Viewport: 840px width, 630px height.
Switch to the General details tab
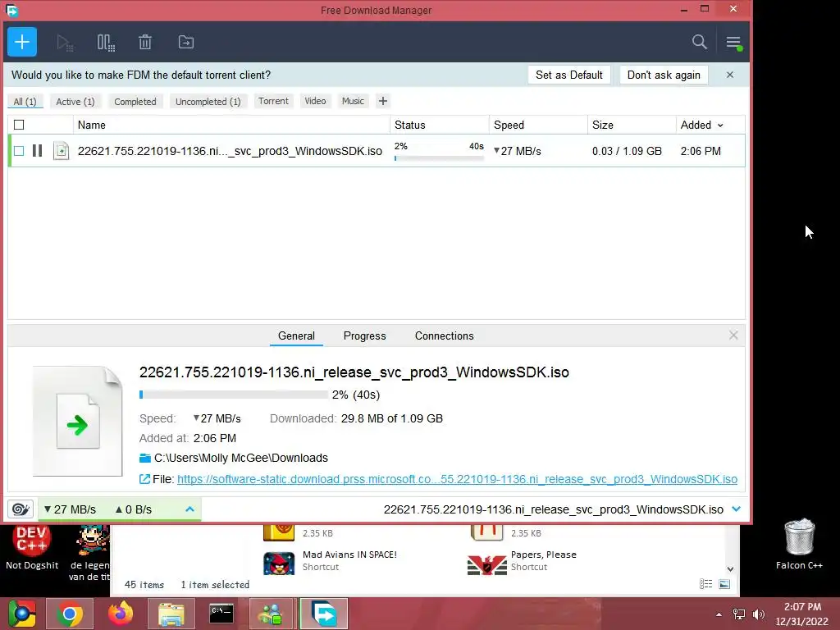click(296, 336)
